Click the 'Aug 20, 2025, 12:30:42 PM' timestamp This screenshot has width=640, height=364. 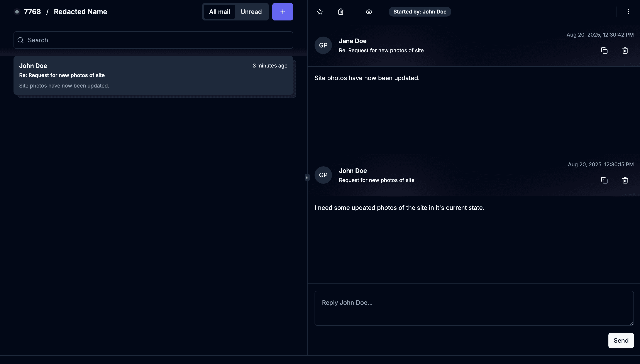pos(600,35)
